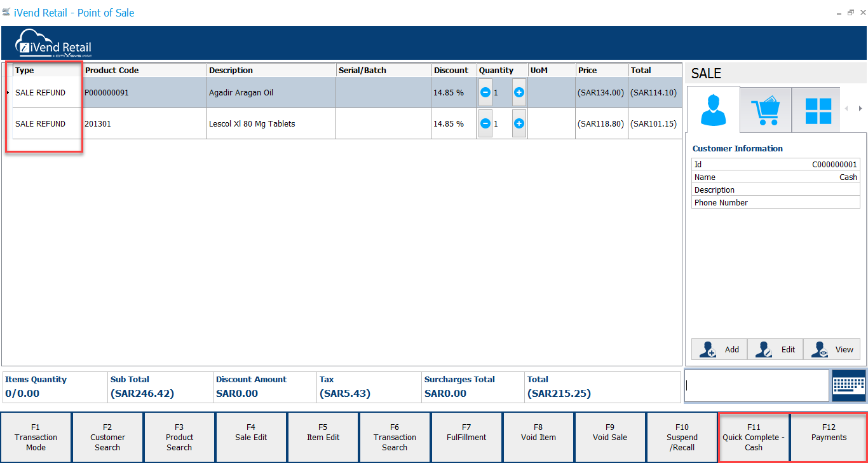Viewport: 868px width, 463px height.
Task: Select the Discount column header
Action: point(454,71)
